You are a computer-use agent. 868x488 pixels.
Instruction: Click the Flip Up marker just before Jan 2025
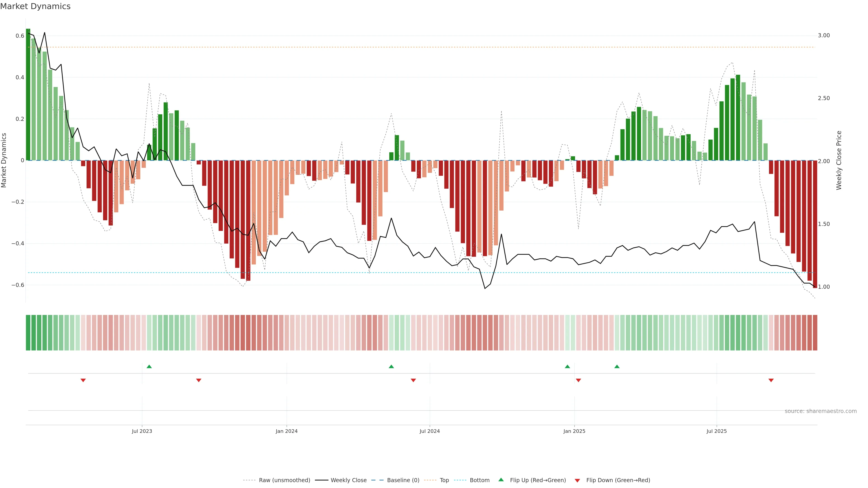[x=567, y=366]
